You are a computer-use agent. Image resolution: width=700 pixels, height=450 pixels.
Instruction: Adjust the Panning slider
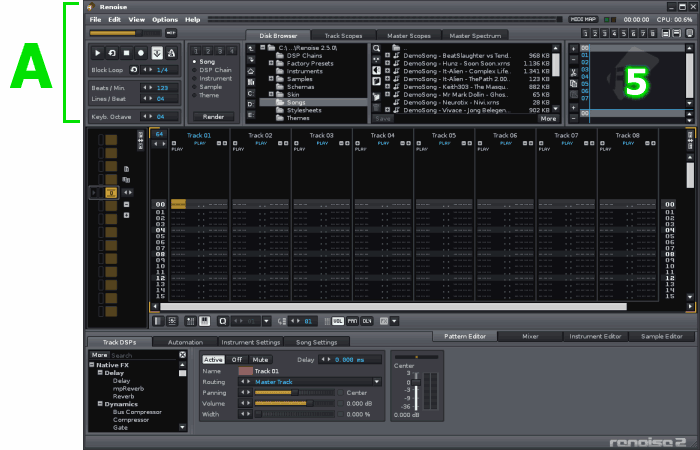(x=295, y=393)
